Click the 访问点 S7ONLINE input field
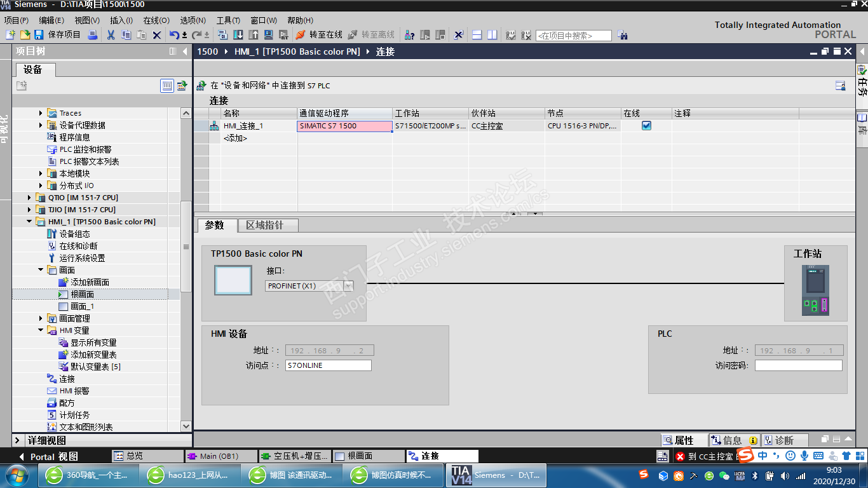The height and width of the screenshot is (488, 868). pos(328,365)
